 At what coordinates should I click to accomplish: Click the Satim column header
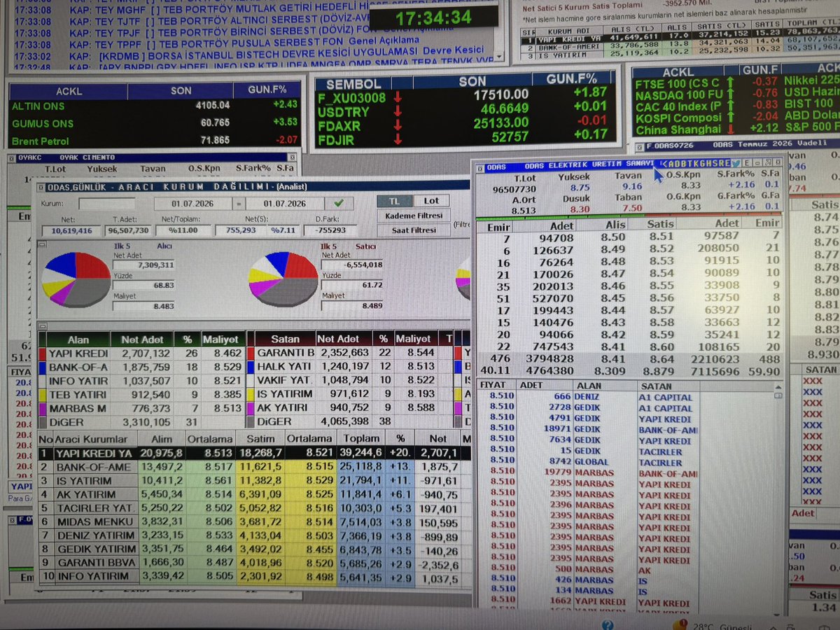(261, 439)
